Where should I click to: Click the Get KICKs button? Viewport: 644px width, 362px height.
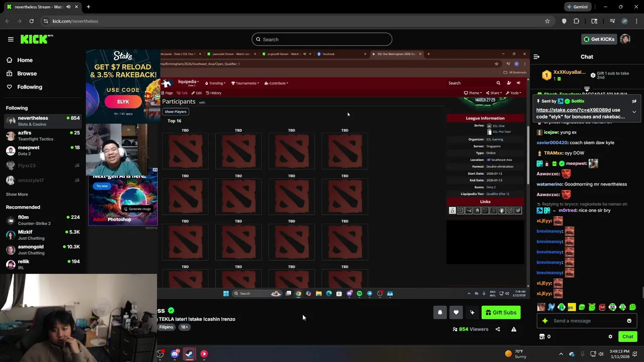[599, 39]
